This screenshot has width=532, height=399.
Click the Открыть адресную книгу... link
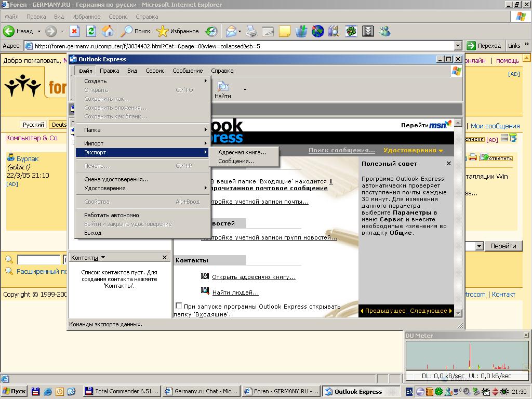[x=254, y=277]
